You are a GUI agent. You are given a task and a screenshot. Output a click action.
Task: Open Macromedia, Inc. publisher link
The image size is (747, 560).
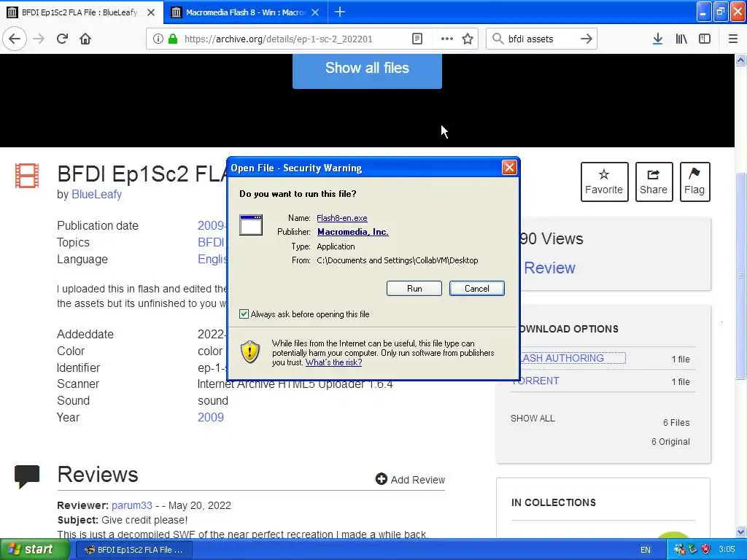click(x=352, y=232)
